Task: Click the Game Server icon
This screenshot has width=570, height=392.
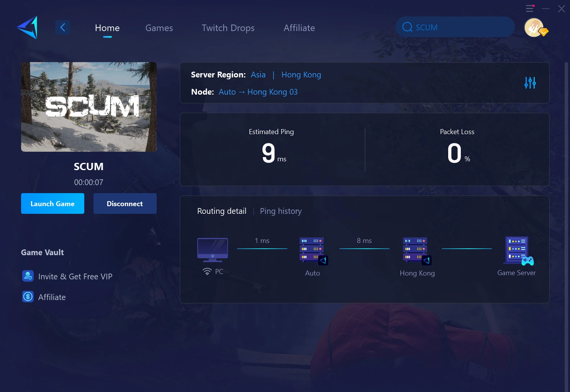Action: 518,251
